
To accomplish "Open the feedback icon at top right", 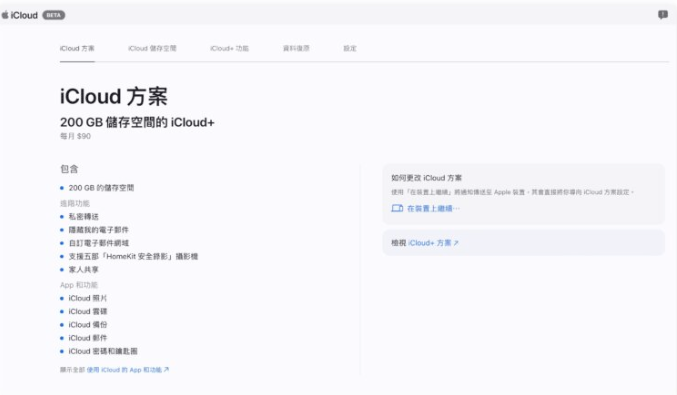I will tap(662, 15).
